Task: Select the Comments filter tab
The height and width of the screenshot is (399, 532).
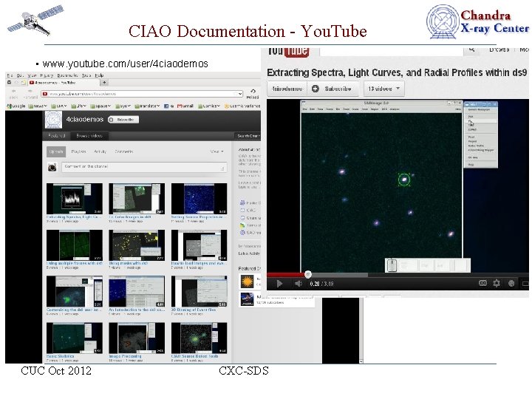Action: coord(124,151)
